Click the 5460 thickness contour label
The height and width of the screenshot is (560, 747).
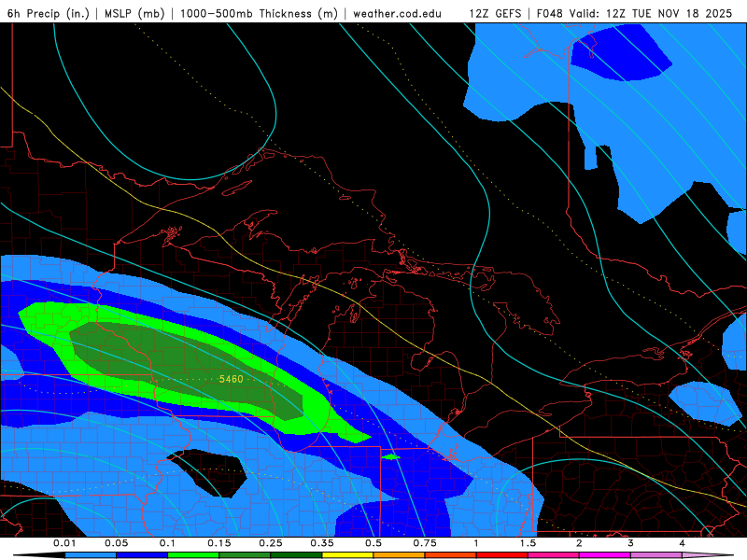(231, 379)
